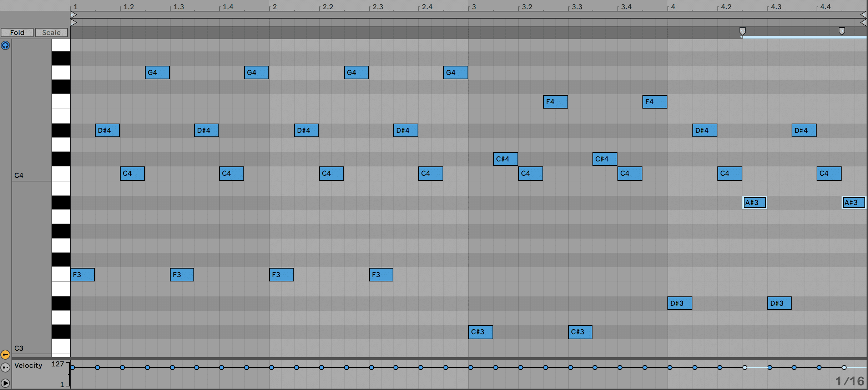Click the selection handle near beat 4.2
This screenshot has width=868, height=390.
[743, 31]
